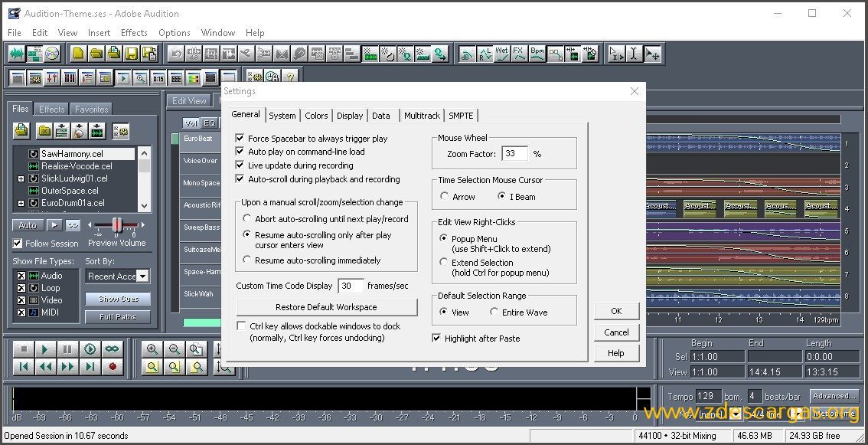This screenshot has height=445, width=868.
Task: Click Cancel in Settings dialog
Action: click(617, 332)
